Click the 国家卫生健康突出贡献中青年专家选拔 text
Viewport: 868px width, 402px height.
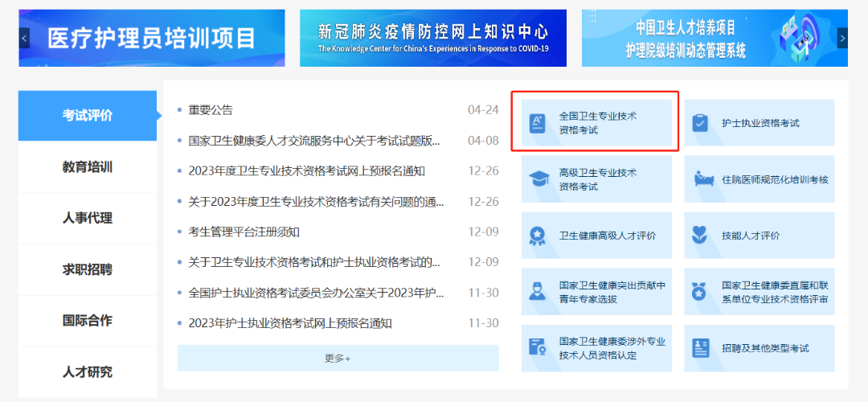coord(612,293)
